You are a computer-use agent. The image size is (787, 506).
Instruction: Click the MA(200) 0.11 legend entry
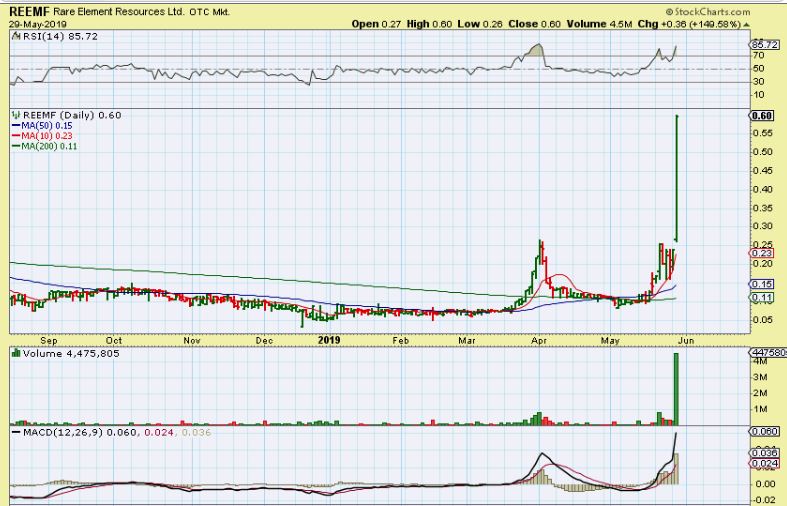(49, 146)
